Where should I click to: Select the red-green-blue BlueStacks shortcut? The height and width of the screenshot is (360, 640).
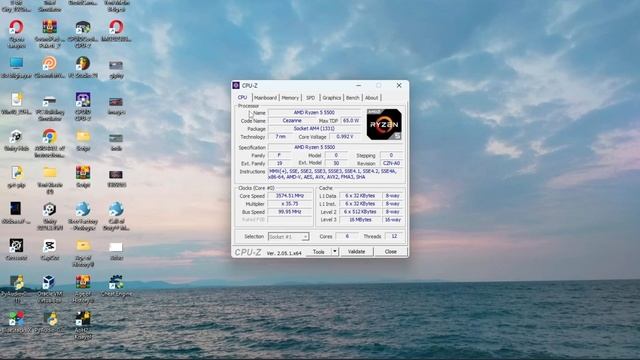16,318
